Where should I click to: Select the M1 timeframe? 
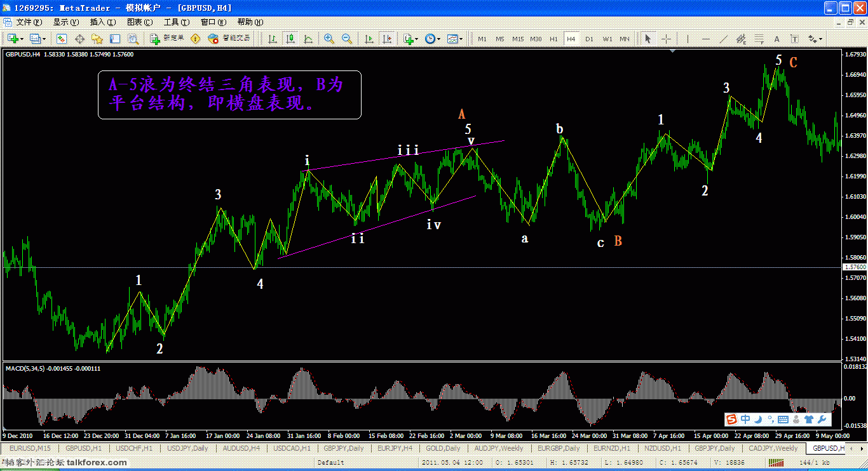pos(482,39)
